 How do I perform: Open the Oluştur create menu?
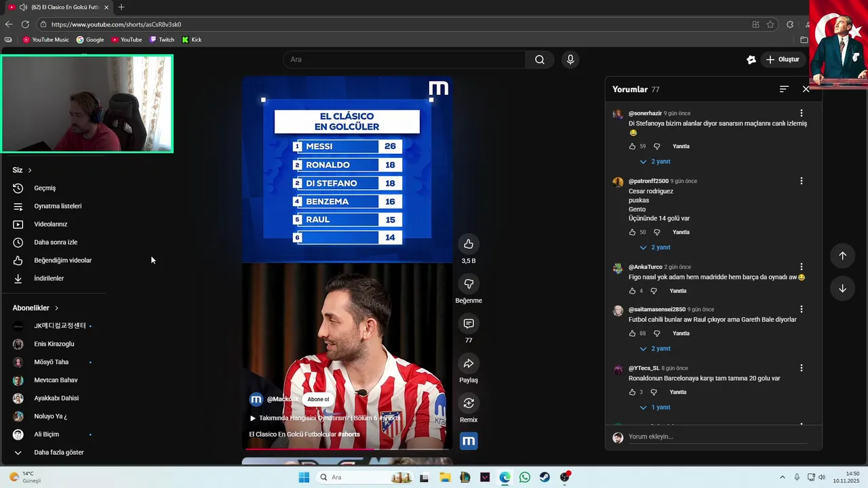pyautogui.click(x=783, y=60)
